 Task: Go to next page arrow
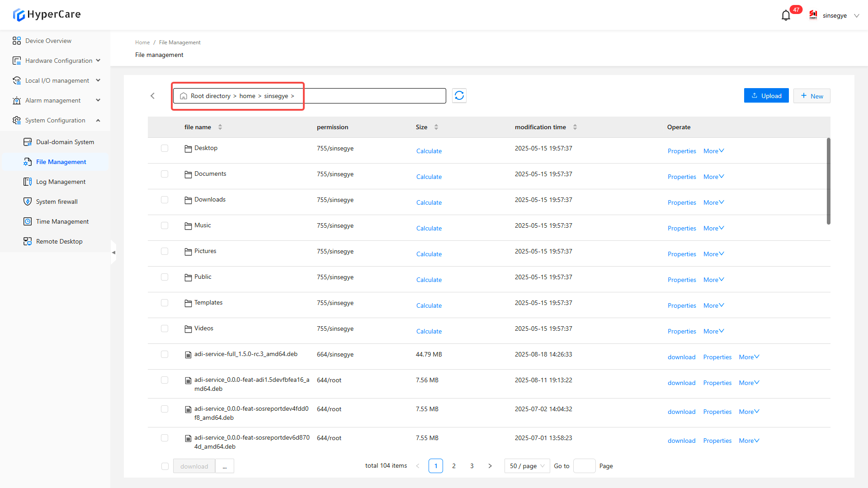490,466
